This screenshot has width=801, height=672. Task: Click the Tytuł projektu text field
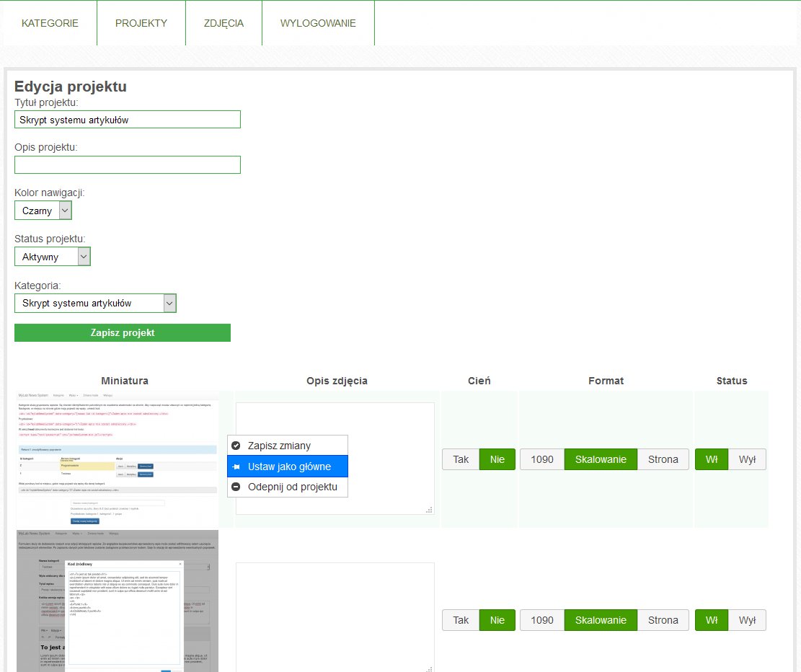coord(128,120)
